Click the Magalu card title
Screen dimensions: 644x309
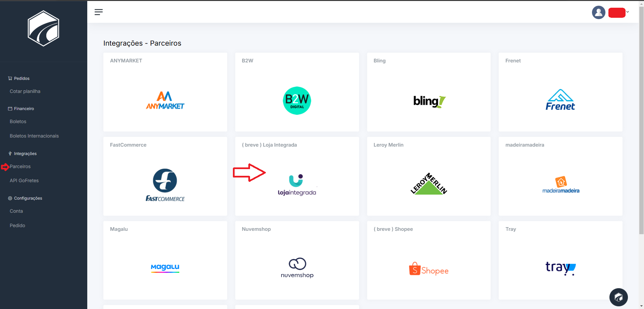pyautogui.click(x=119, y=229)
